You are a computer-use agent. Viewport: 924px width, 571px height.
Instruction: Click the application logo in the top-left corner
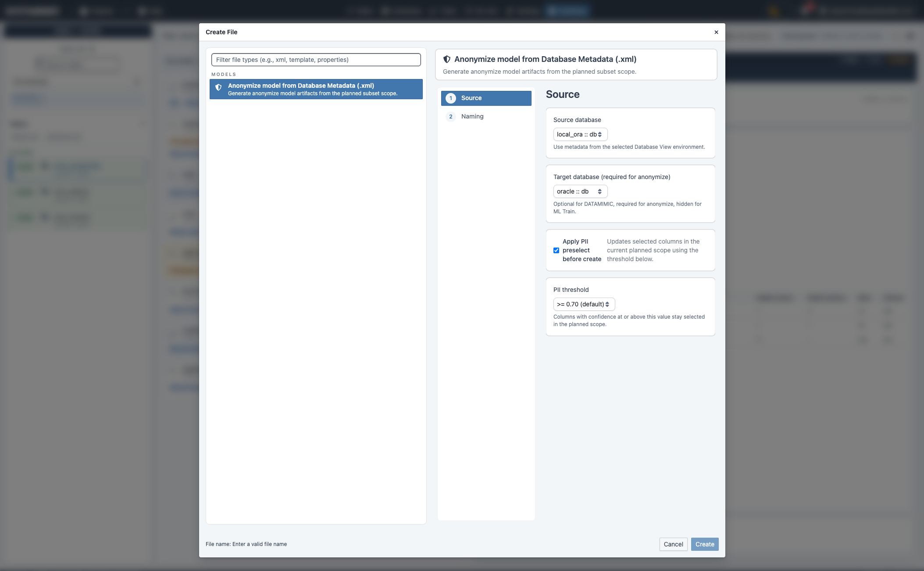(33, 11)
